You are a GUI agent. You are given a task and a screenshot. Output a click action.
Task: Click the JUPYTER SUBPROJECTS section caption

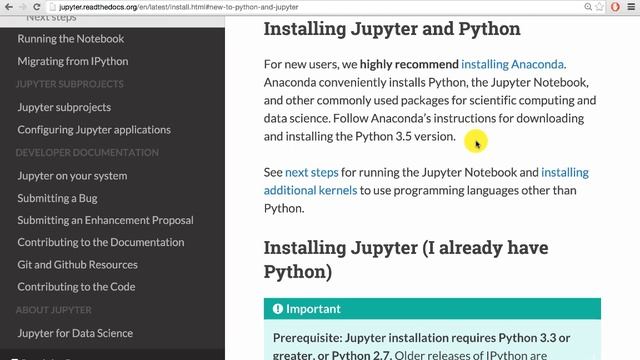click(x=69, y=84)
